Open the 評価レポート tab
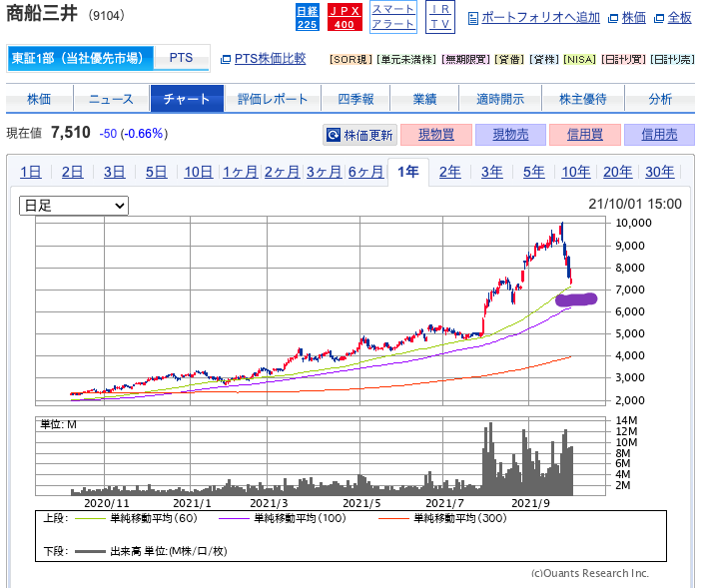The width and height of the screenshot is (701, 588). [x=273, y=99]
